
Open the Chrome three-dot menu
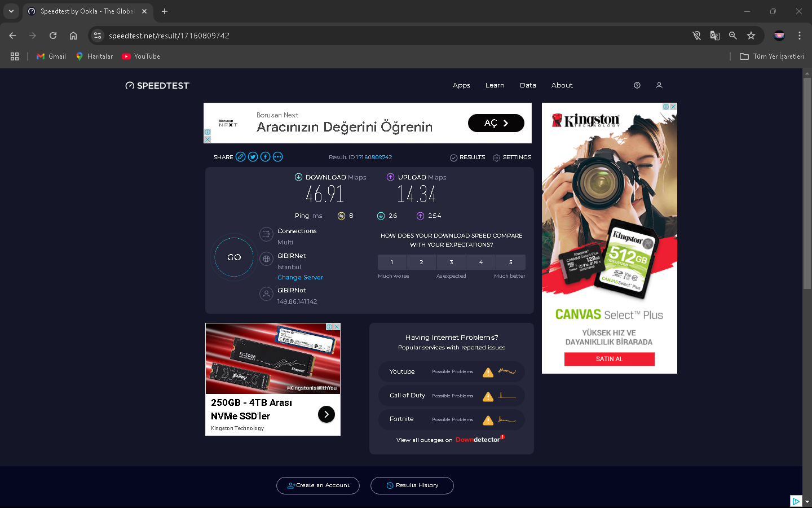click(800, 36)
